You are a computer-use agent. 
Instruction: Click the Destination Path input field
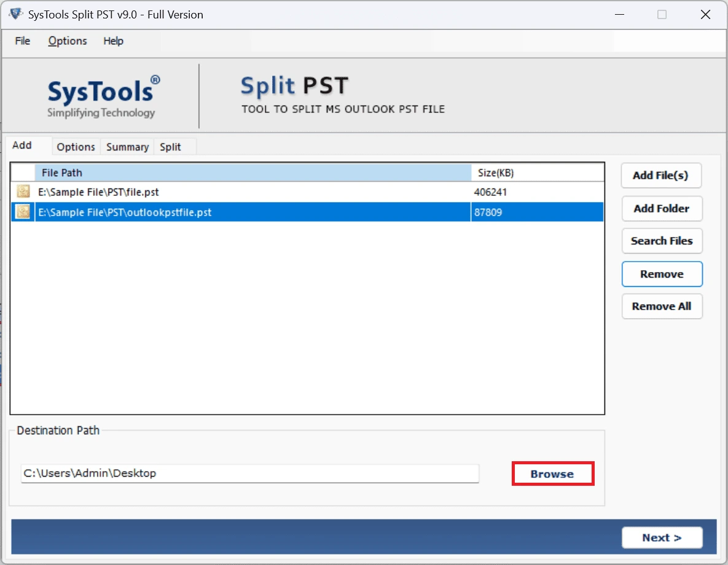(x=250, y=473)
